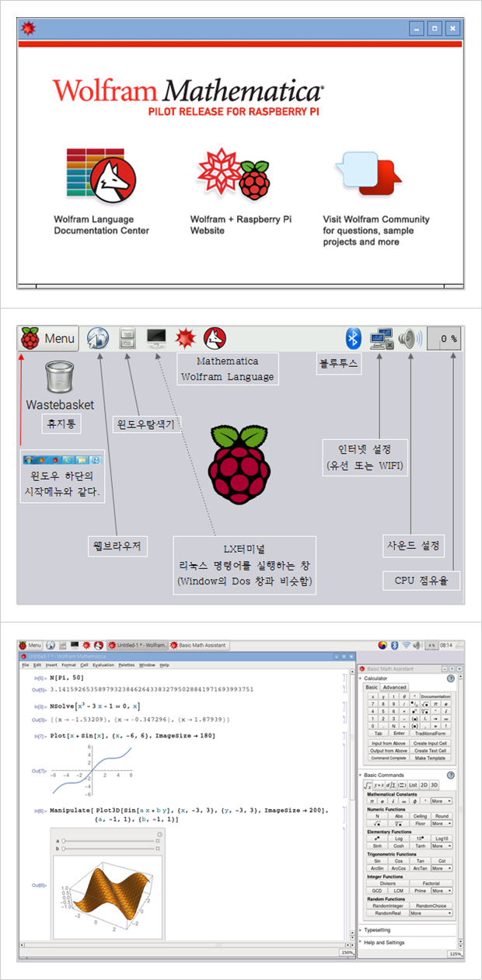The image size is (482, 980).
Task: Switch to the Untitled-1 * - Wolfram taskbar window
Action: 137,645
